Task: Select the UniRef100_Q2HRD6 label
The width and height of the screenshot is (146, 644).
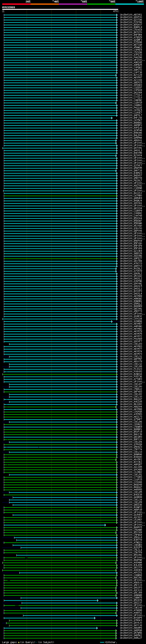Action: click(x=131, y=321)
